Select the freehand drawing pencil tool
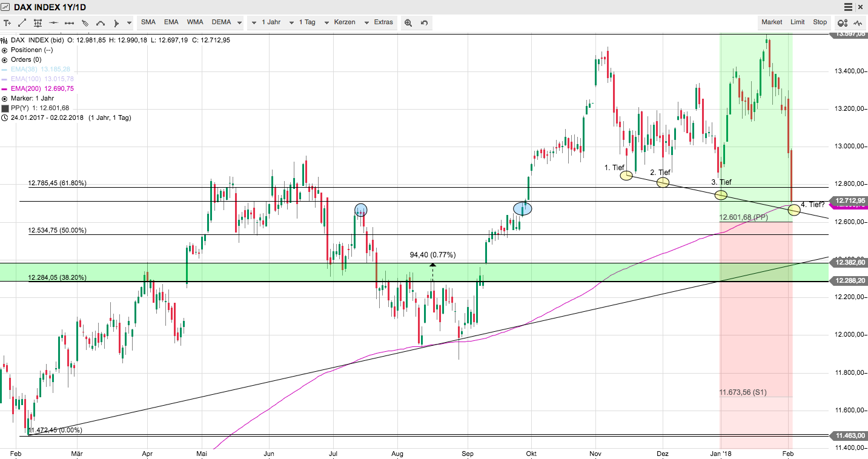868x459 pixels. (x=84, y=22)
